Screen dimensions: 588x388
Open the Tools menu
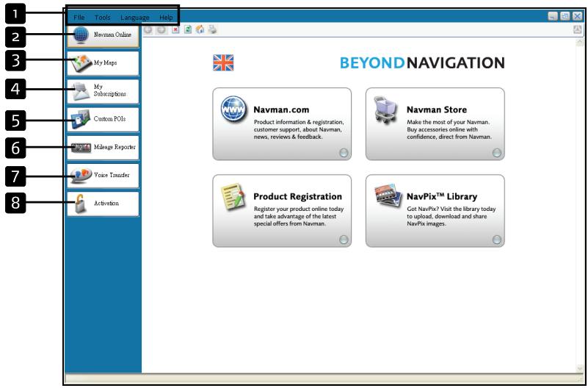coord(102,18)
